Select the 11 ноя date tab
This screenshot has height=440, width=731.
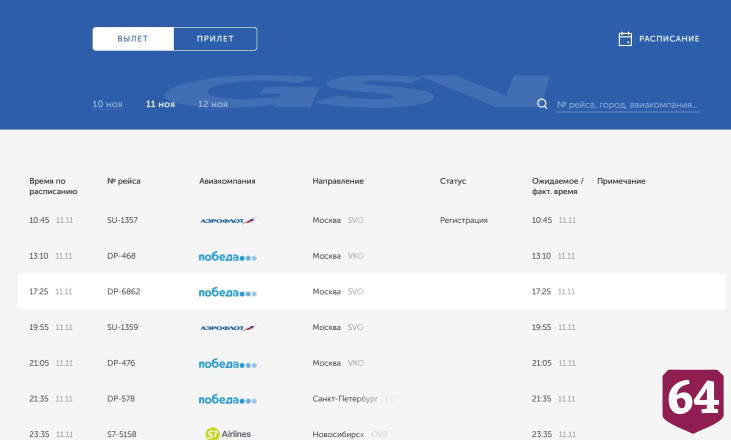160,104
